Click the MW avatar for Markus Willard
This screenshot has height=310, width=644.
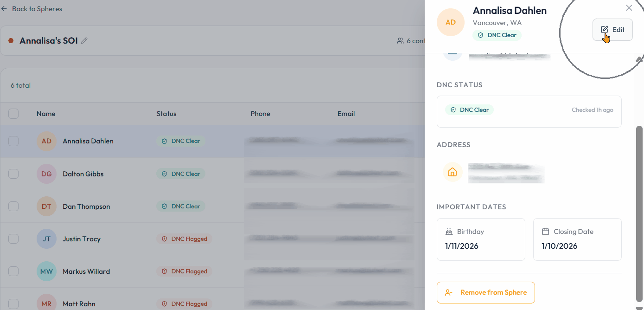click(x=46, y=271)
